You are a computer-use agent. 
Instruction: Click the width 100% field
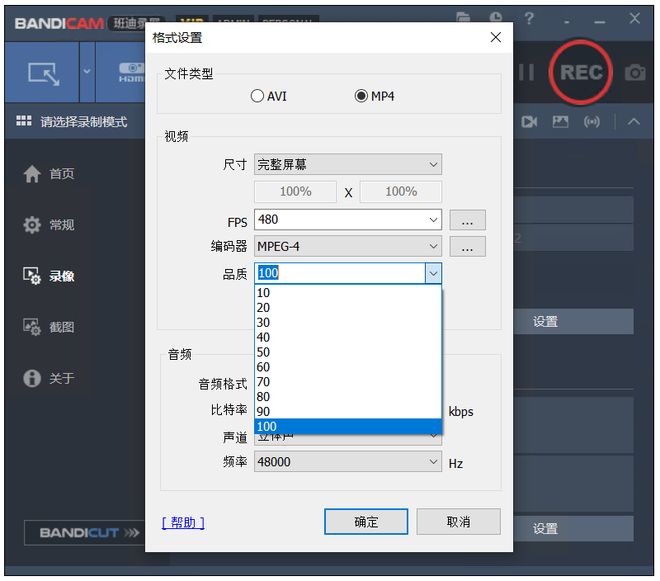click(x=295, y=192)
